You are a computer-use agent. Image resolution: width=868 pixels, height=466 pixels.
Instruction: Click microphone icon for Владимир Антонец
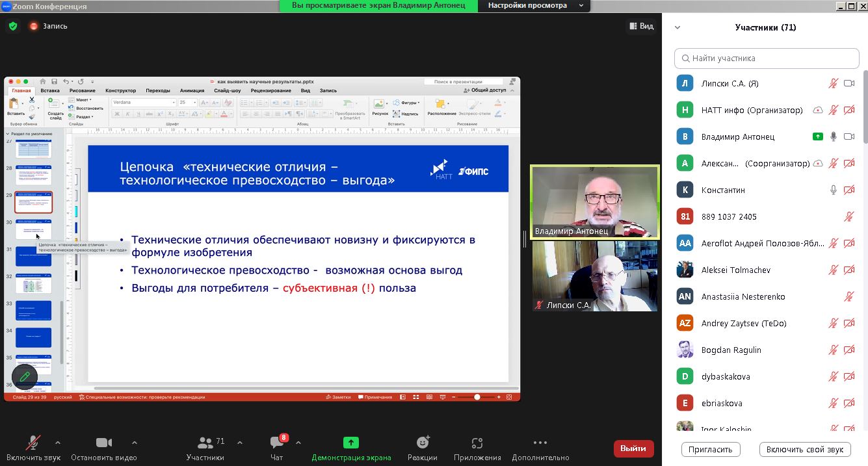pyautogui.click(x=834, y=136)
